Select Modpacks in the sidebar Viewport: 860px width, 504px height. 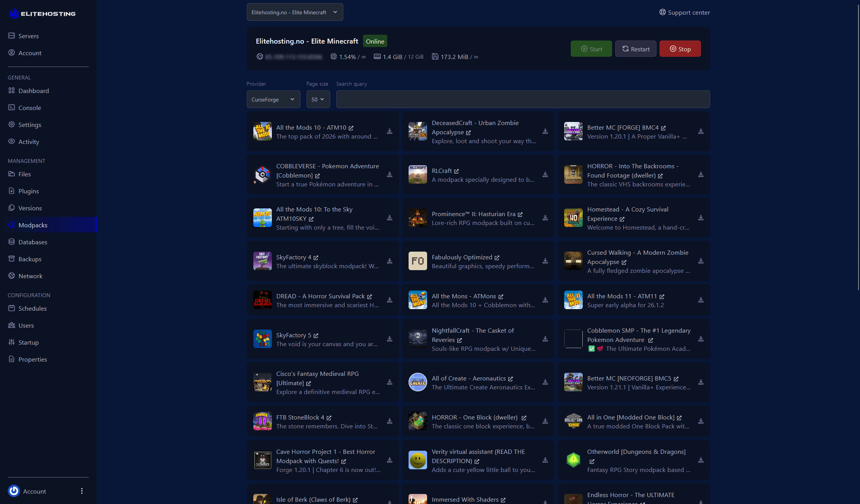tap(48, 225)
